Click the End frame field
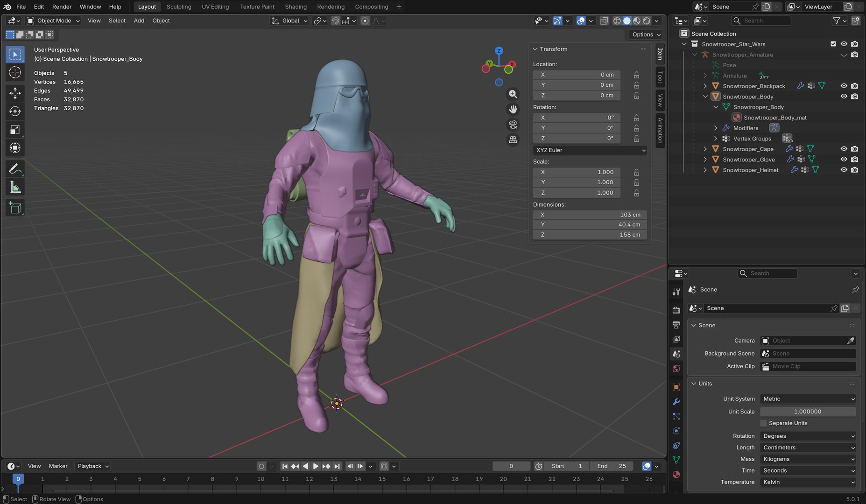The width and height of the screenshot is (866, 504). (612, 466)
